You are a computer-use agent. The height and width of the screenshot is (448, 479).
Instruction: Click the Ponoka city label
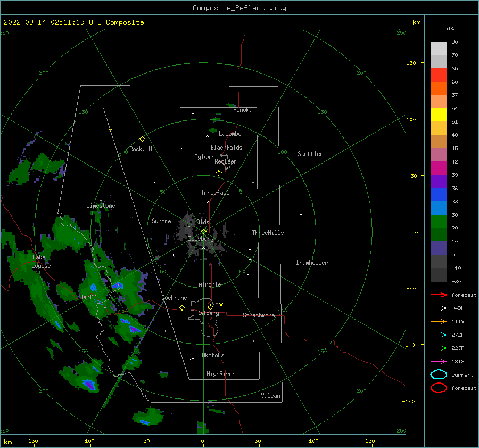tap(243, 110)
